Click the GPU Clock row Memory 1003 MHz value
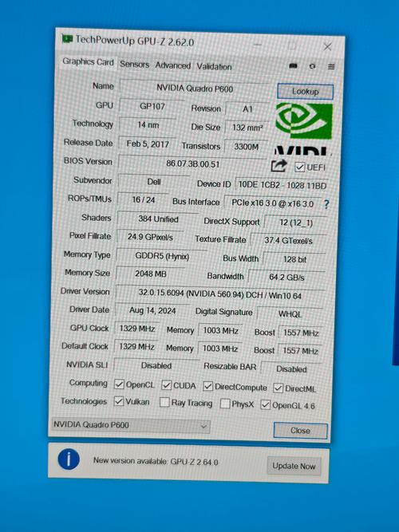Screen dimensions: 399x532 pyautogui.click(x=221, y=330)
